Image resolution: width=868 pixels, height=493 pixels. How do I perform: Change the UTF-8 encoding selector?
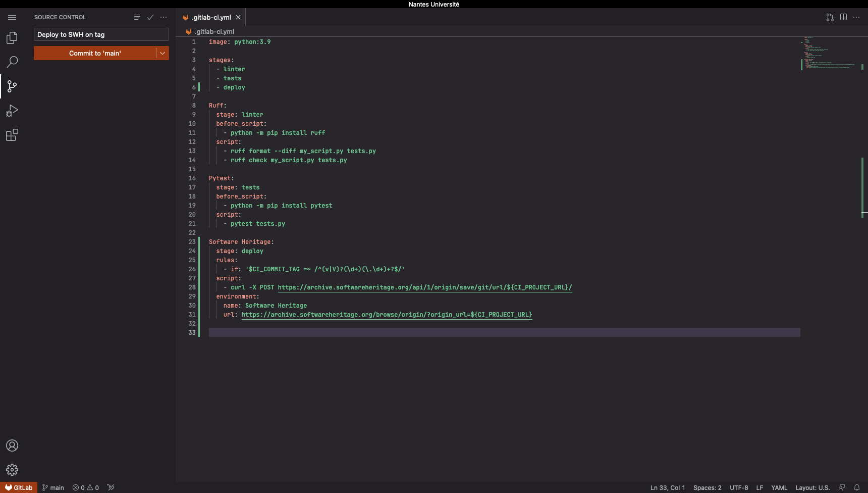[x=739, y=487]
